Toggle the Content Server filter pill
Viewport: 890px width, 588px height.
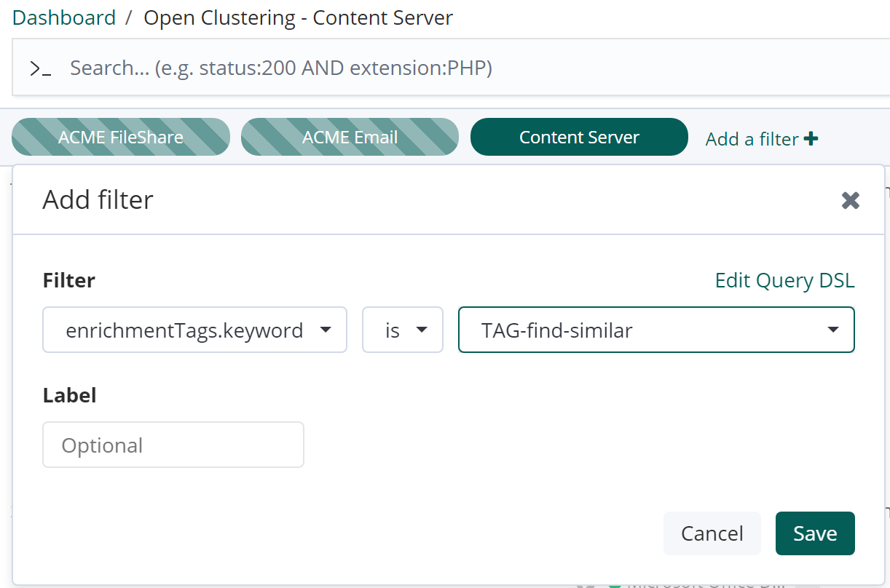tap(579, 137)
